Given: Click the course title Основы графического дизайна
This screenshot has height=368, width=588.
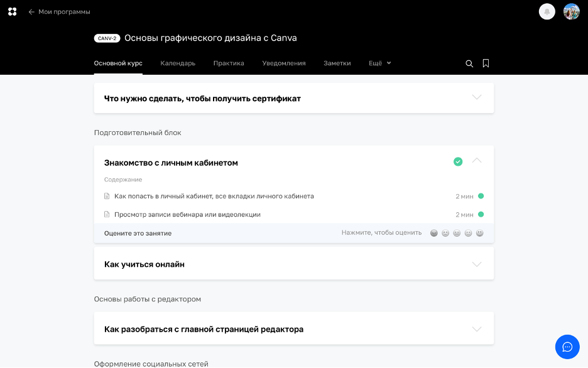Looking at the screenshot, I should [210, 38].
